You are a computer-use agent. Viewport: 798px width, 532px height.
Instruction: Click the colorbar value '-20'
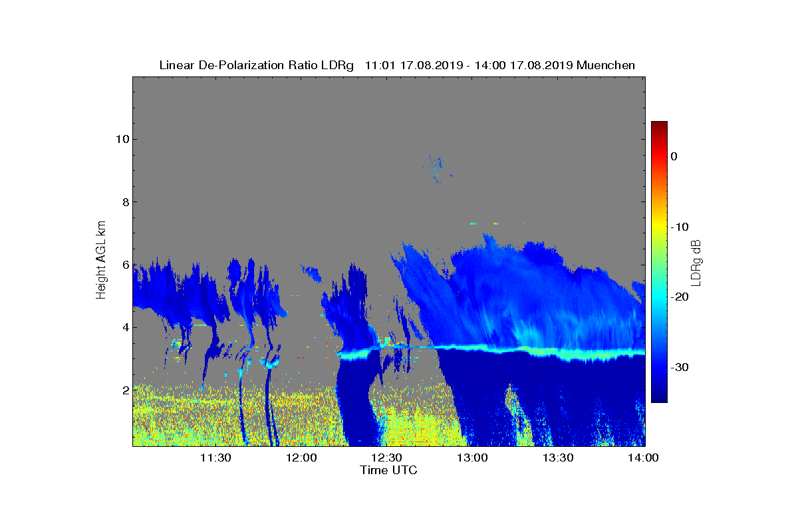[679, 297]
